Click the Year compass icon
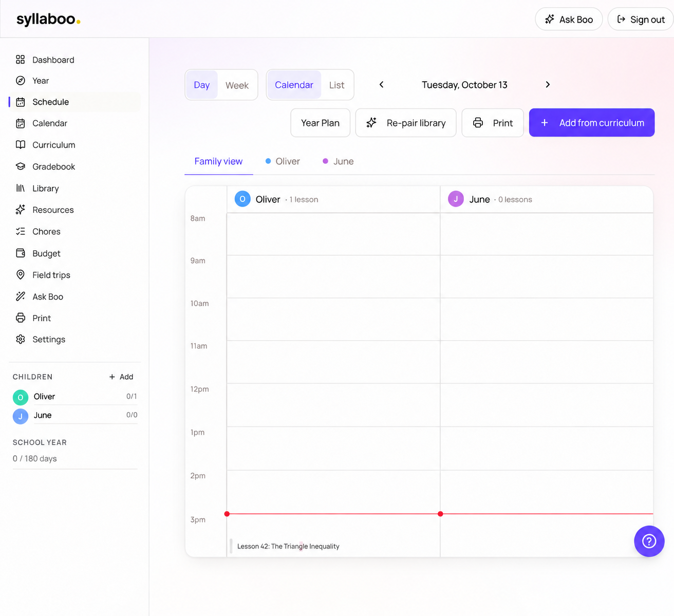The width and height of the screenshot is (674, 616). tap(21, 81)
